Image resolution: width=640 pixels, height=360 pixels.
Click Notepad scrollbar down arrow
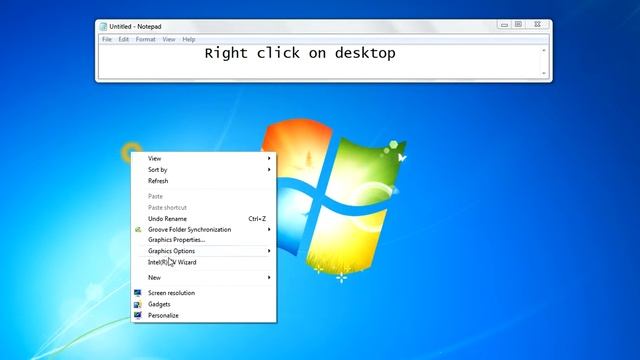point(544,73)
